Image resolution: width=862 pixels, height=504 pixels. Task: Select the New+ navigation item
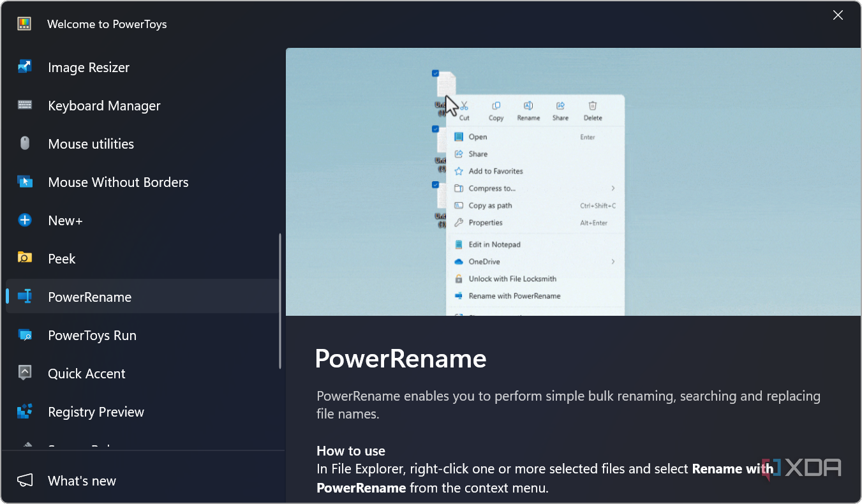coord(142,220)
